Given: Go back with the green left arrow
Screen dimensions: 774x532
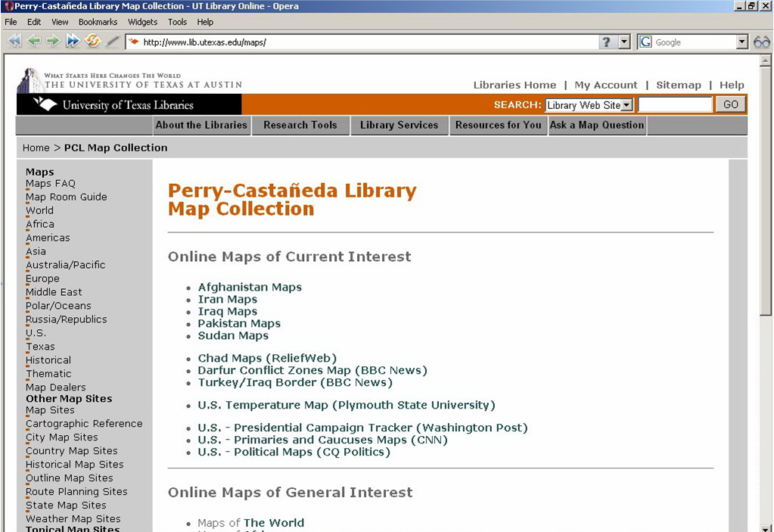Looking at the screenshot, I should tap(33, 42).
